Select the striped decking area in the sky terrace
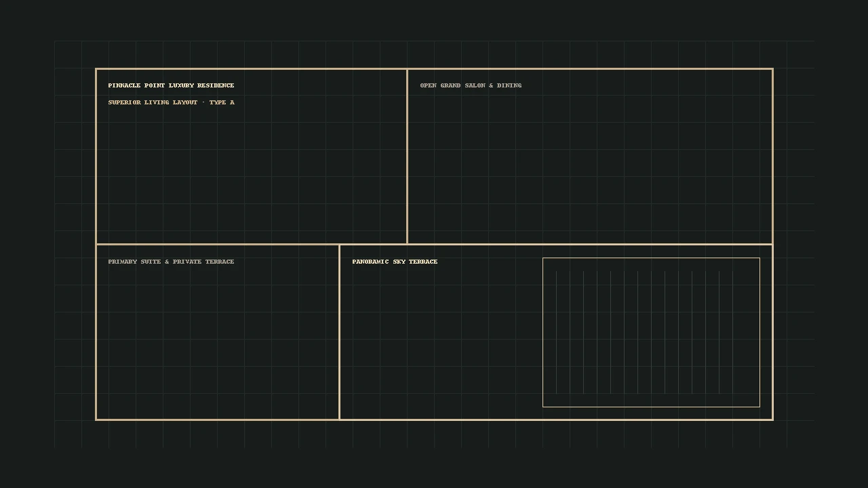The height and width of the screenshot is (488, 868). [x=651, y=332]
